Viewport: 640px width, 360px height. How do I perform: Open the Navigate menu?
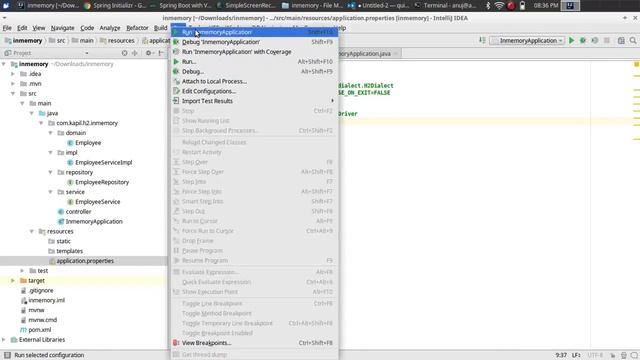click(x=62, y=28)
